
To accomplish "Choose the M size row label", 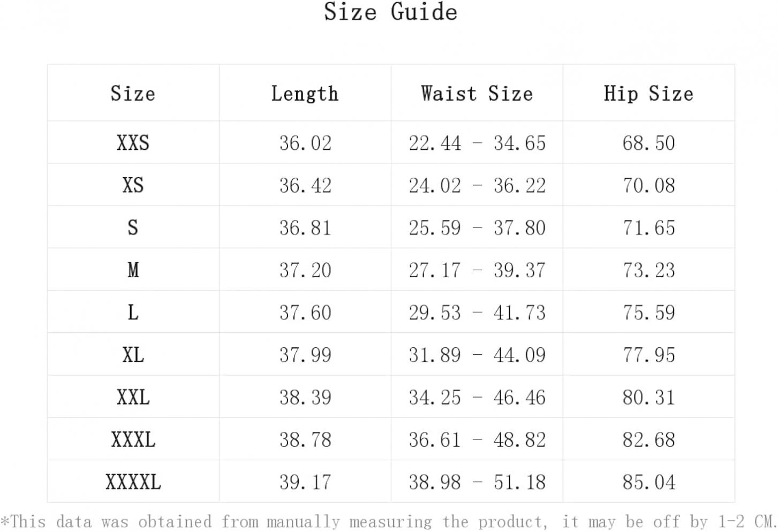I will point(133,270).
